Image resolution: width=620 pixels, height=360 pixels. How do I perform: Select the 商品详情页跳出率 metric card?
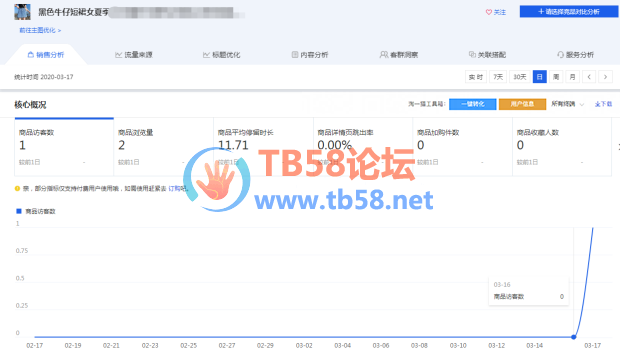(363, 146)
